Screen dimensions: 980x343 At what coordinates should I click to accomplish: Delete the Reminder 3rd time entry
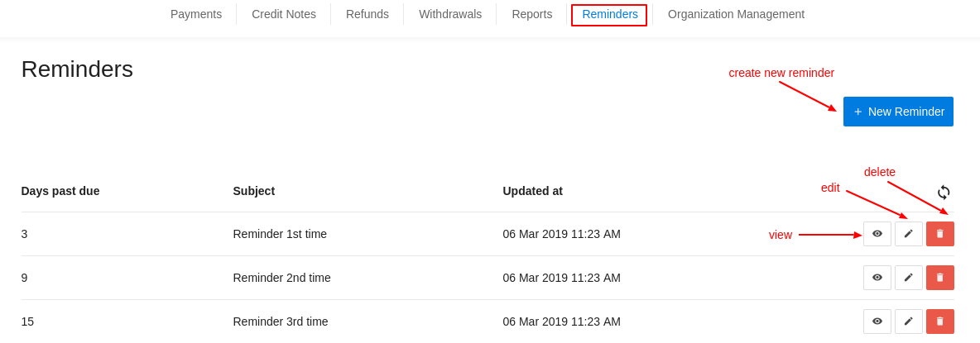point(939,322)
